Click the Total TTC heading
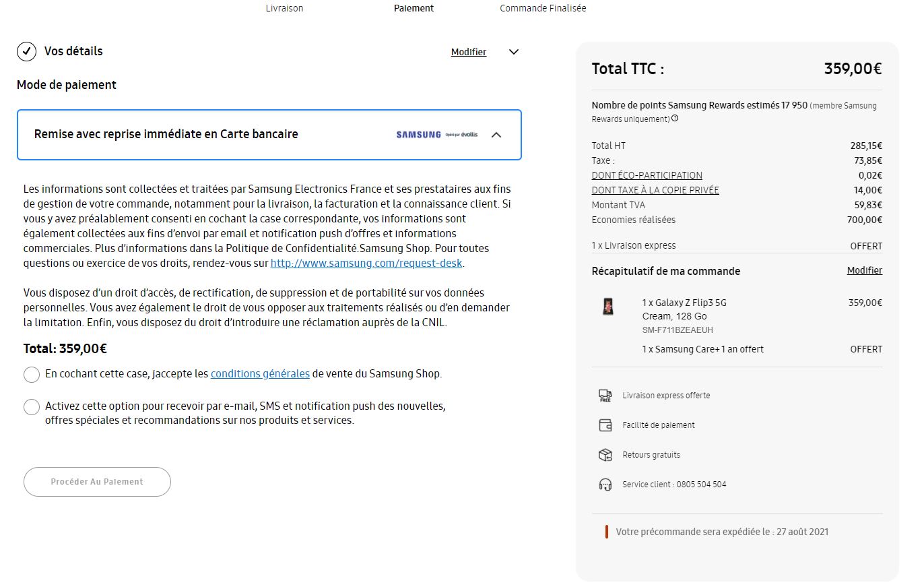This screenshot has width=924, height=587. pyautogui.click(x=628, y=69)
